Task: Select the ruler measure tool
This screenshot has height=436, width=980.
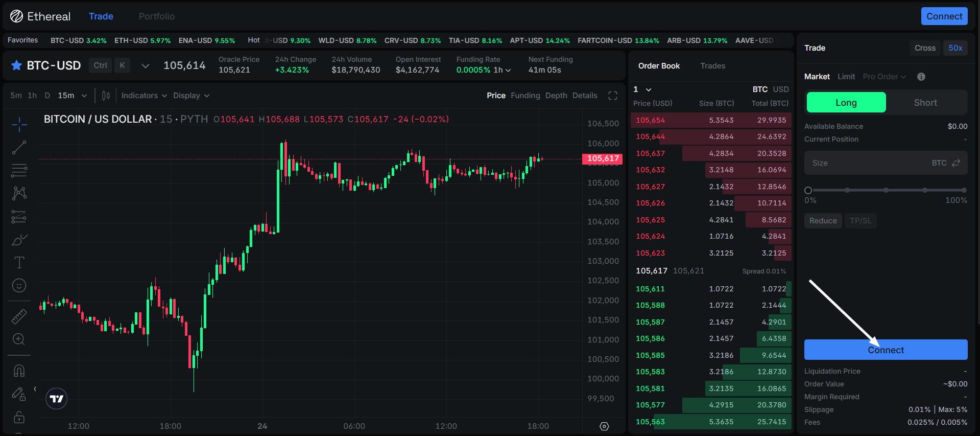Action: pos(19,317)
